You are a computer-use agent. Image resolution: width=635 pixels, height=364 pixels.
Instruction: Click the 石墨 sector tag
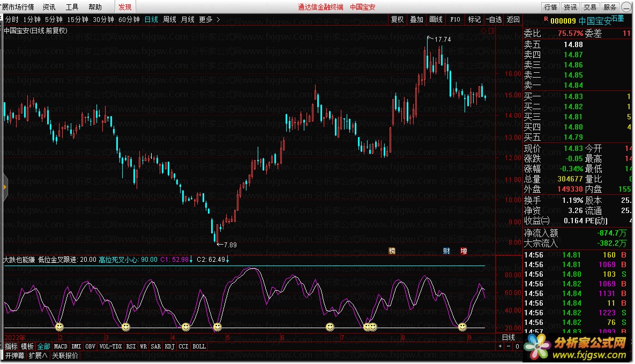click(x=618, y=18)
